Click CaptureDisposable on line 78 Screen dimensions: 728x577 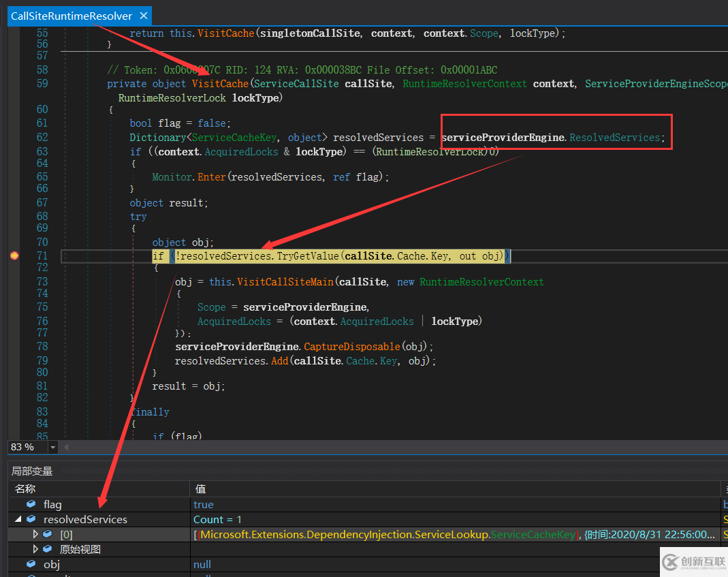click(x=352, y=347)
